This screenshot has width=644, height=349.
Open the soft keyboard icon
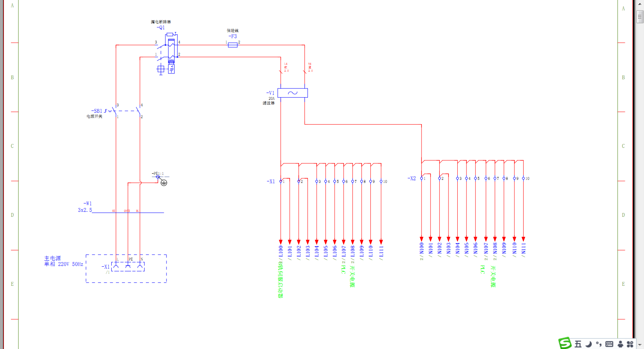609,344
